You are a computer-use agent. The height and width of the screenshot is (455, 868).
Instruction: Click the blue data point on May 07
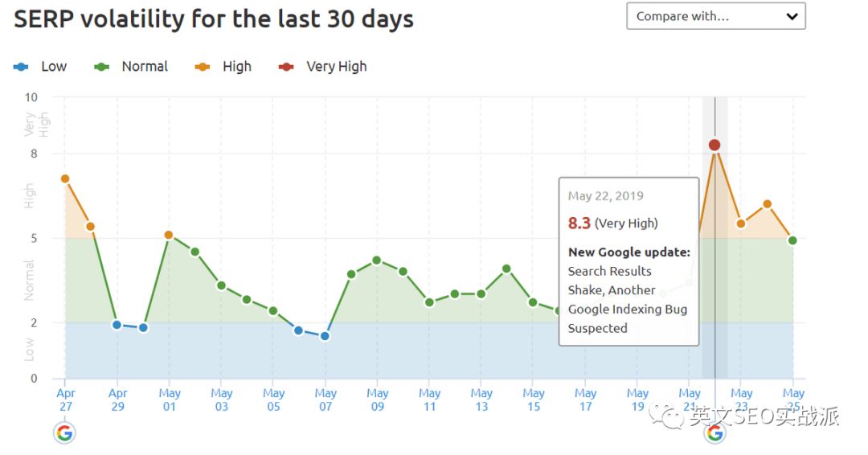click(325, 336)
